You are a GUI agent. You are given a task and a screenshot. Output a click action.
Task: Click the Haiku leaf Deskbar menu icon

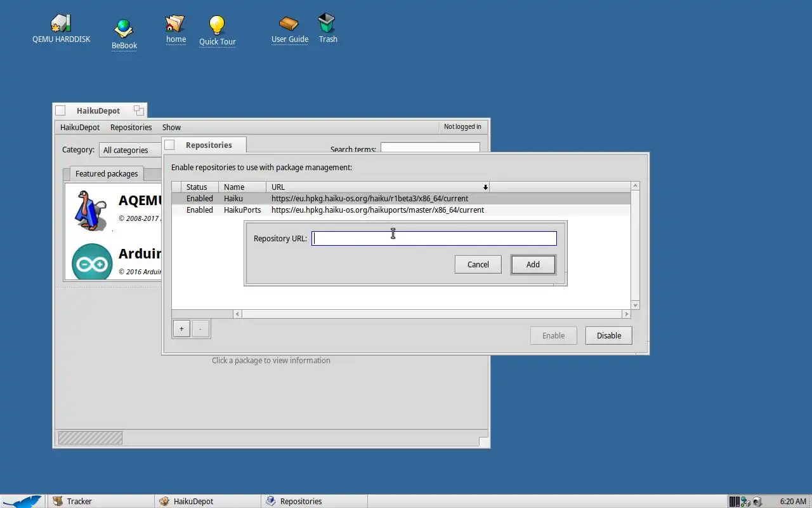pos(22,501)
